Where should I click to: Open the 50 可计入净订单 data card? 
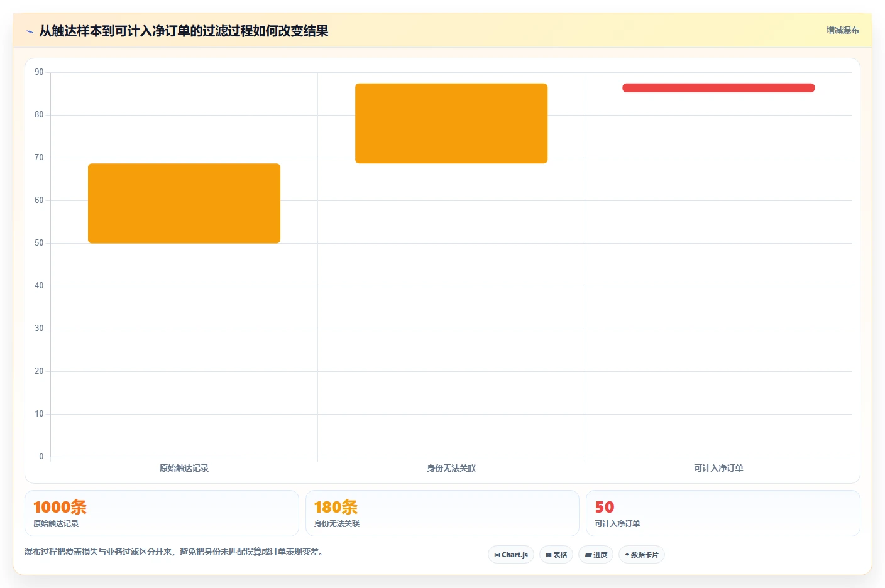pyautogui.click(x=723, y=513)
